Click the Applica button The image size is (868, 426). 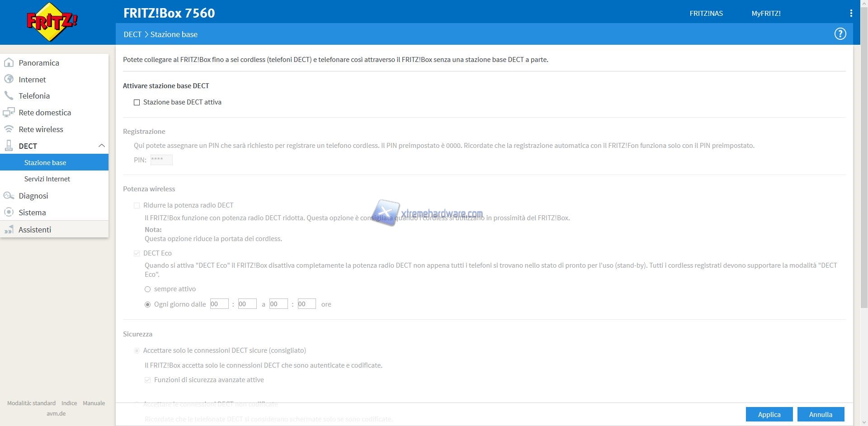tap(769, 414)
